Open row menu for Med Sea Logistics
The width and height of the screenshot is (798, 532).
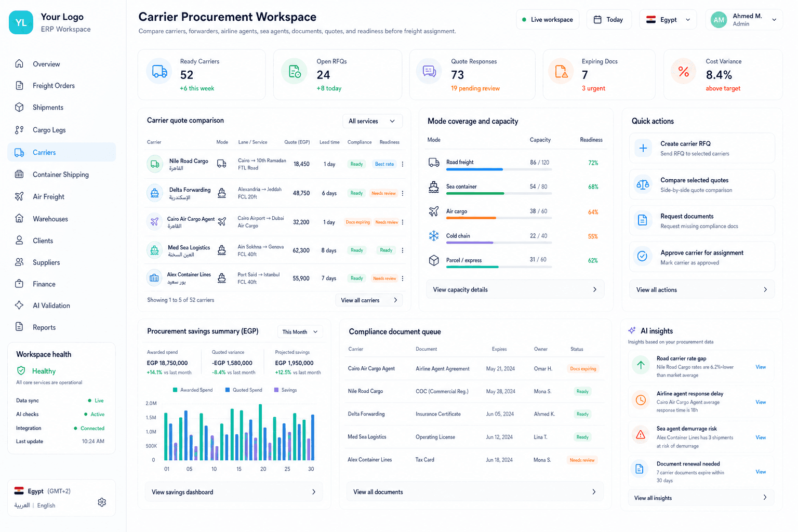[403, 250]
